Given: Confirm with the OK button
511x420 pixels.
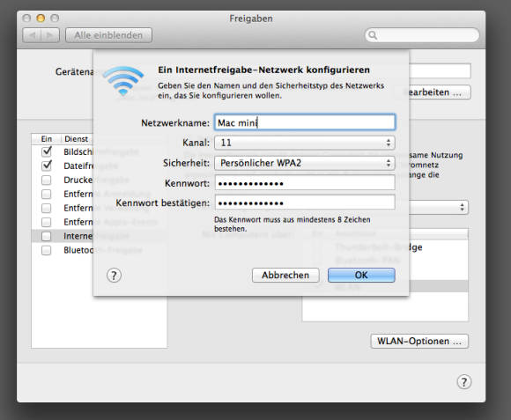Looking at the screenshot, I should (361, 276).
